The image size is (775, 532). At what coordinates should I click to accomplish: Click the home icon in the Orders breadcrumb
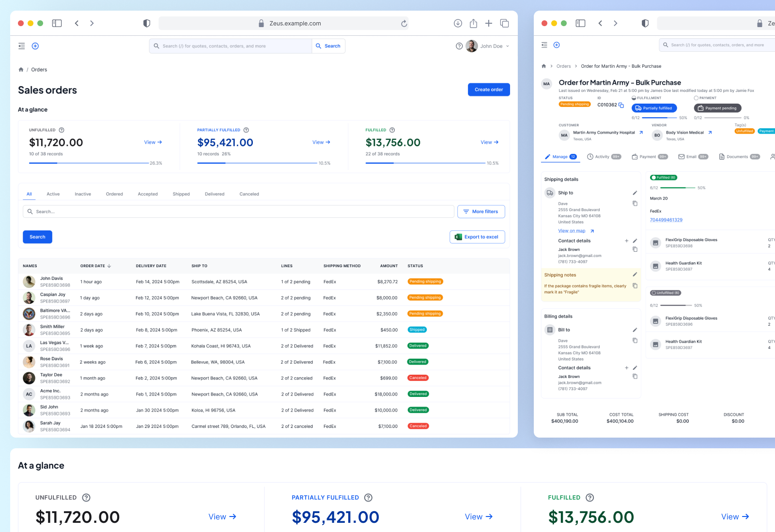21,69
